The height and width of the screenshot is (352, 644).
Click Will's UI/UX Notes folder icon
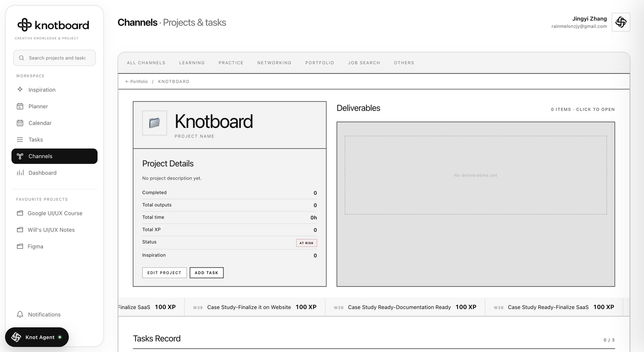20,230
